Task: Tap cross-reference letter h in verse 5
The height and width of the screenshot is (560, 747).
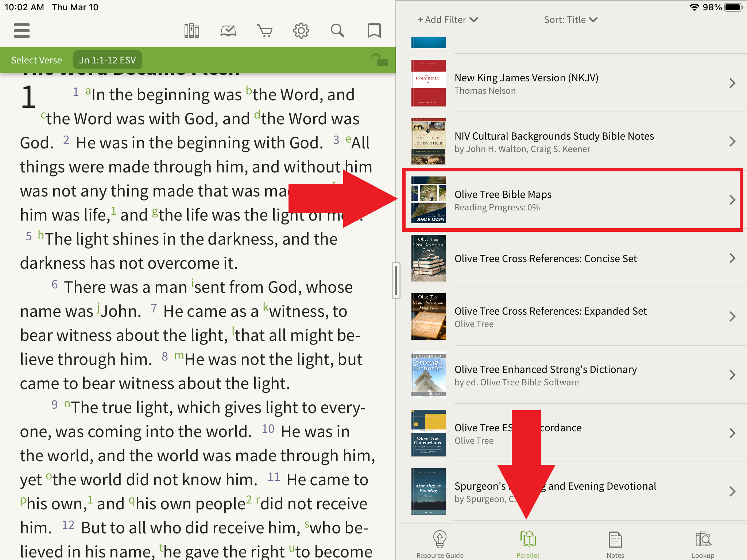Action: (41, 234)
